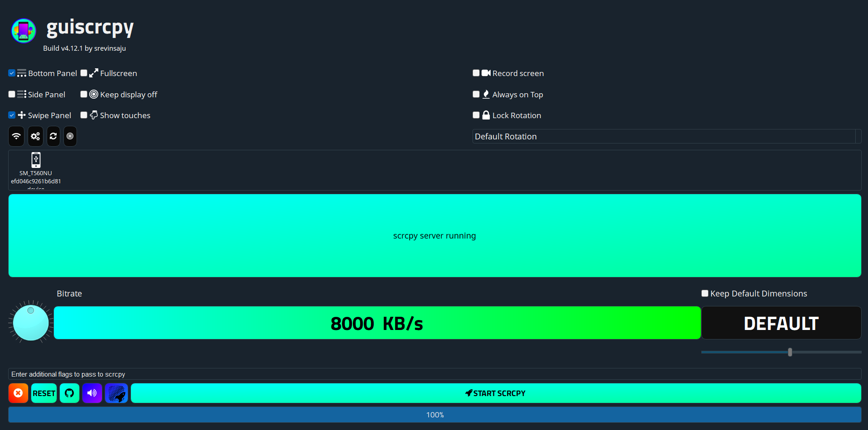Click the 'scrcpy server running' status text
Image resolution: width=868 pixels, height=430 pixels.
(434, 236)
